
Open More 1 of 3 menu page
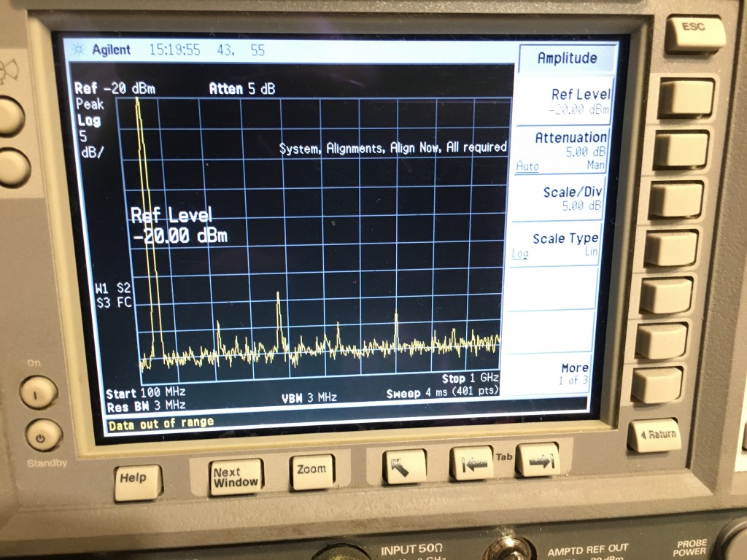click(548, 374)
